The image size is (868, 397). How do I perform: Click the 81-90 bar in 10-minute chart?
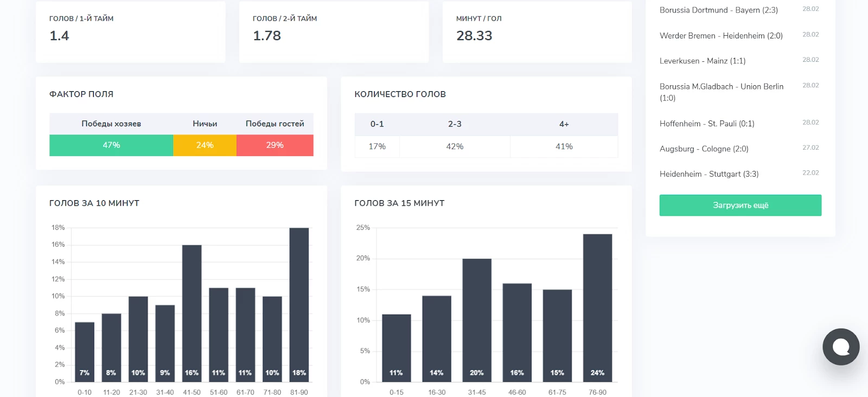299,304
